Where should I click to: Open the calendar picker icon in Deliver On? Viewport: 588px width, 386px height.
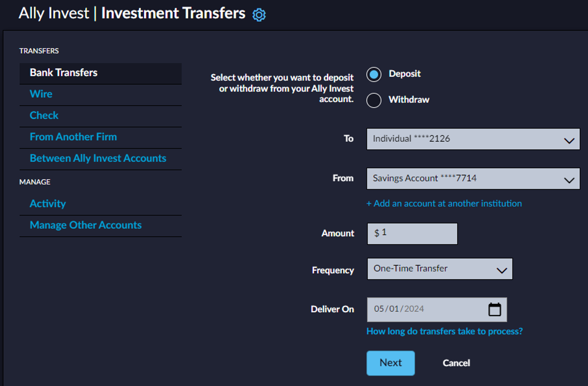point(494,309)
